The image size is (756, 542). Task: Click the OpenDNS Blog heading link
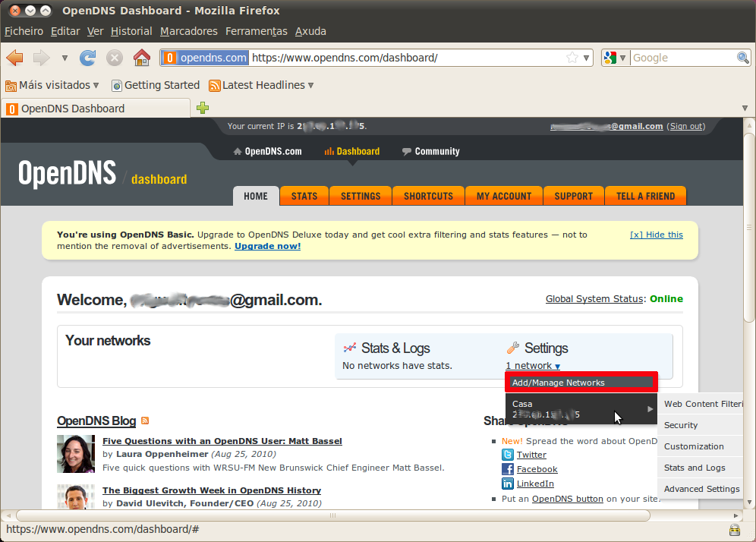tap(96, 421)
